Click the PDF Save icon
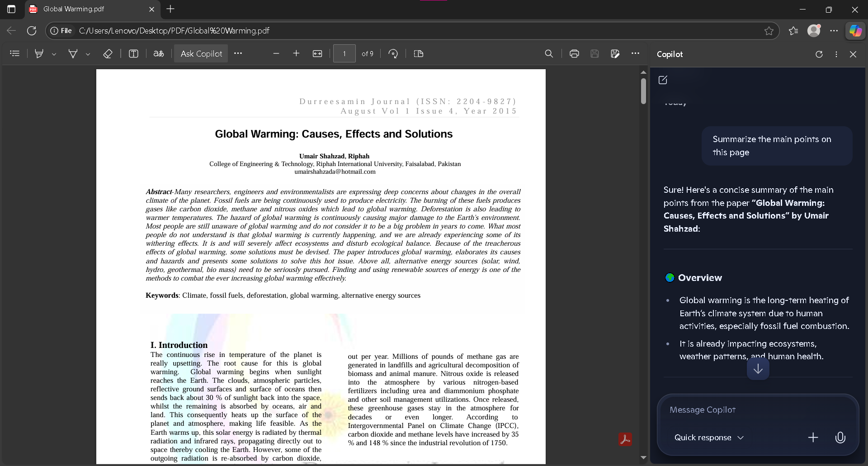Image resolution: width=868 pixels, height=466 pixels. coord(594,53)
